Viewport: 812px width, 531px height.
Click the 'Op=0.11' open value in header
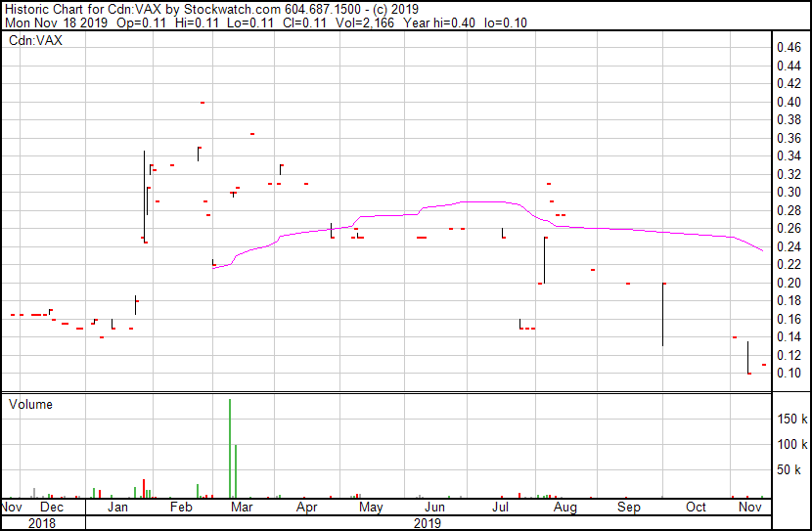142,23
